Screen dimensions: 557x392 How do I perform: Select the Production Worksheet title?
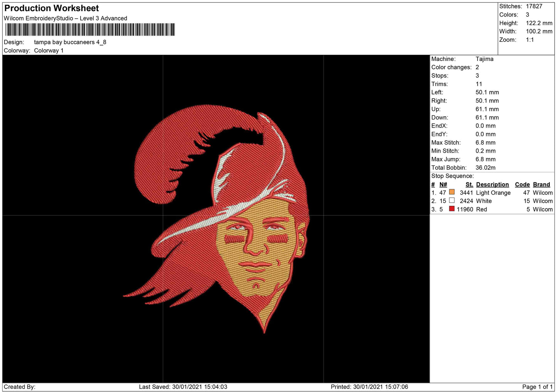point(52,8)
